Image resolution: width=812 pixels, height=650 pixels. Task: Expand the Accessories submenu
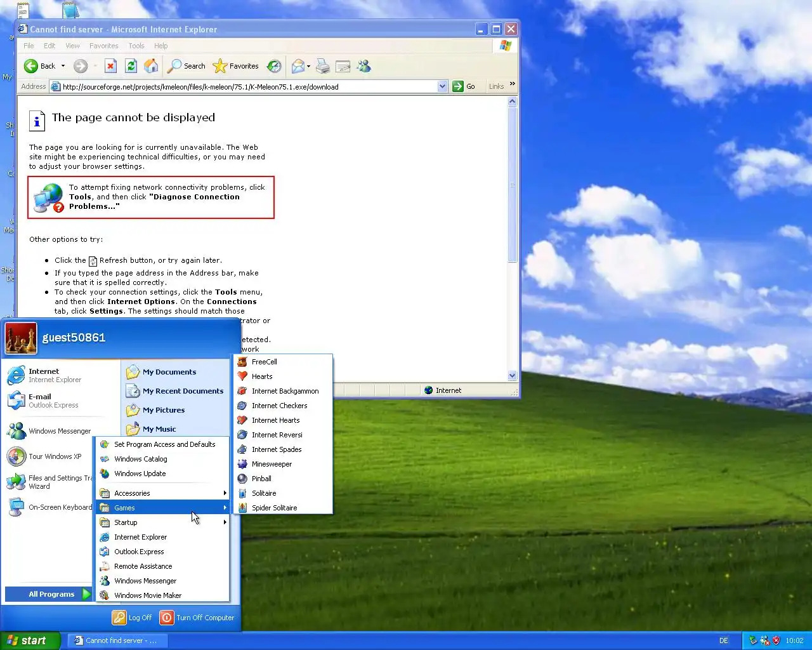[162, 493]
